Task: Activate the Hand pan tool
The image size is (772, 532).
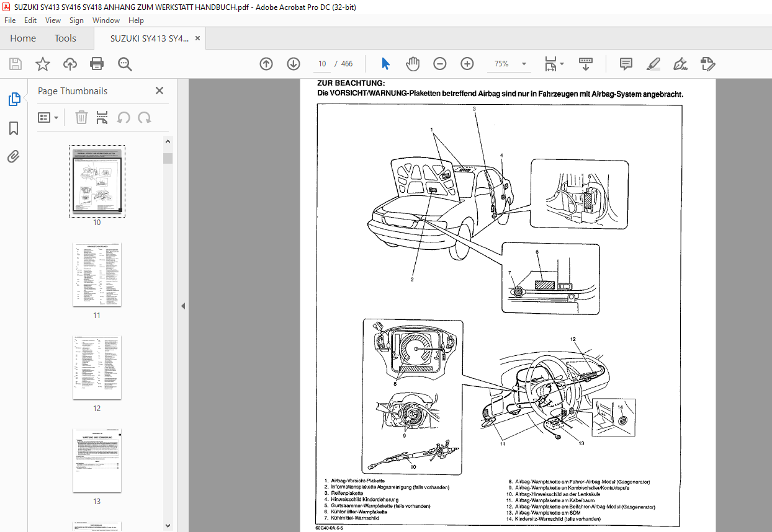Action: point(413,64)
